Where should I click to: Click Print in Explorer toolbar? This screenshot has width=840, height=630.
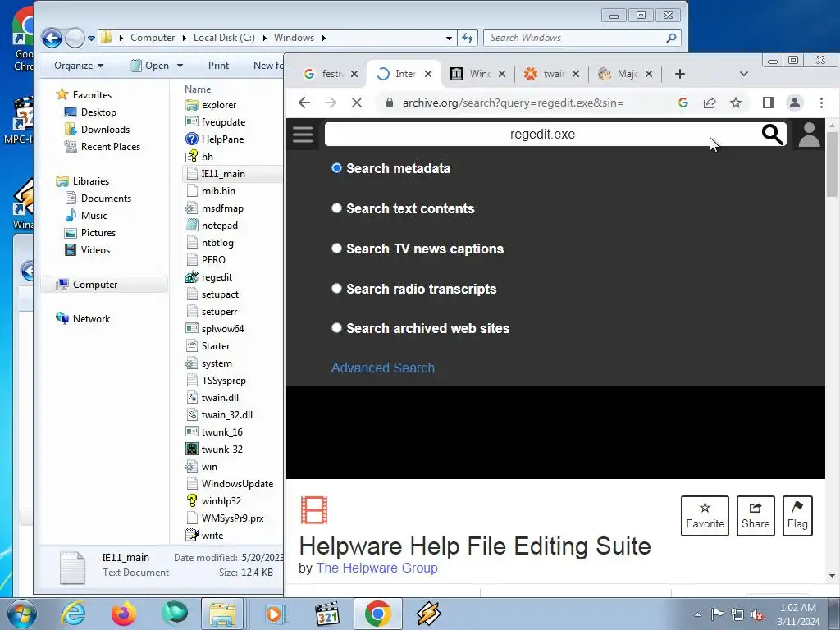(218, 66)
